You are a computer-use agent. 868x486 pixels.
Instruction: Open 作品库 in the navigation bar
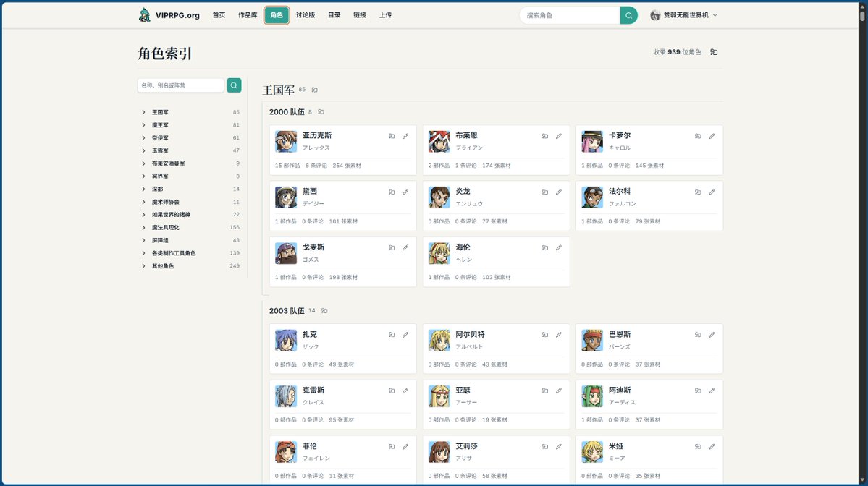tap(248, 15)
